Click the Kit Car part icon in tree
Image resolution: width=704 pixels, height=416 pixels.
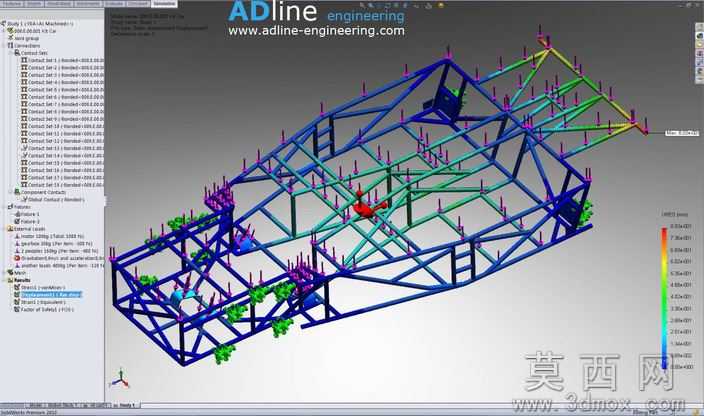10,31
